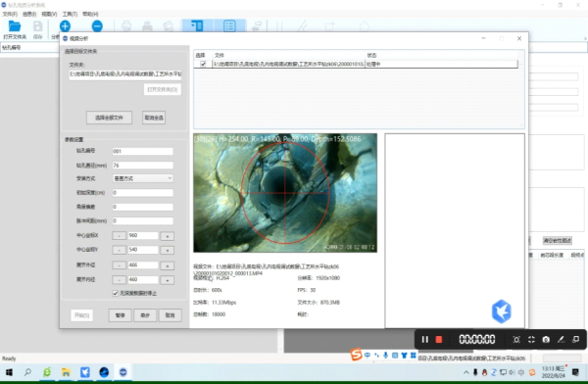The width and height of the screenshot is (588, 384).
Task: Uncheck the file row checkbox in the list
Action: [203, 64]
